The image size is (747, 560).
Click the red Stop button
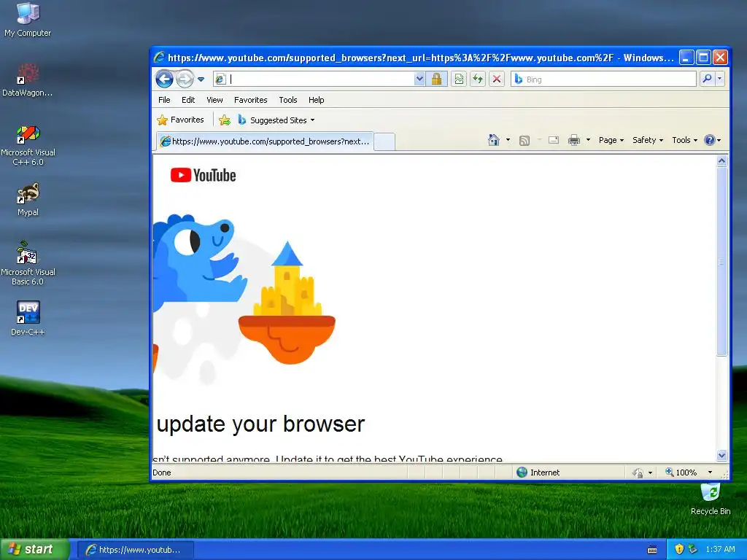click(x=497, y=79)
